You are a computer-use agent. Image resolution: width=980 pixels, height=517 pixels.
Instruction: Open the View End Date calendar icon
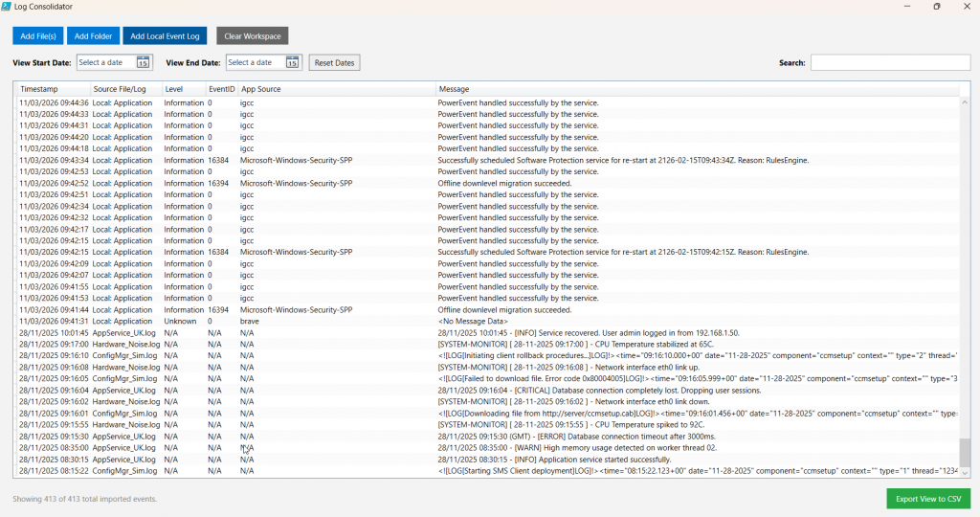(292, 63)
